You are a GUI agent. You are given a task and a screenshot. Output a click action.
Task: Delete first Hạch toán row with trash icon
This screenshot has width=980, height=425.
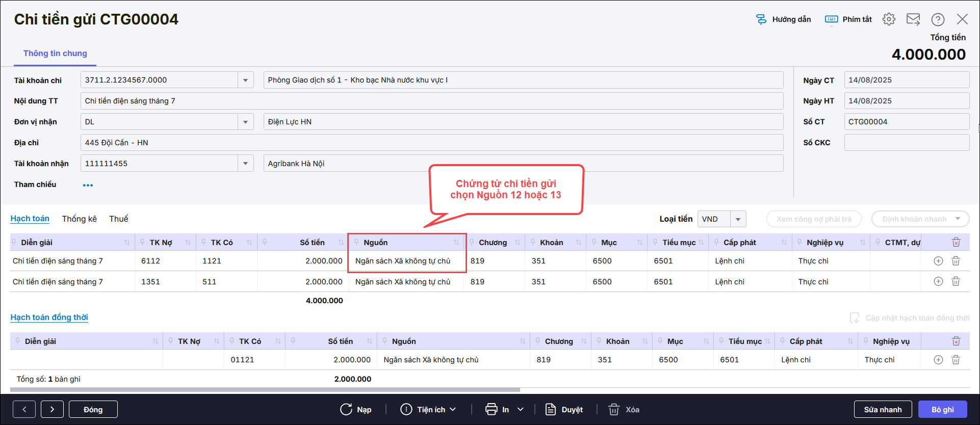click(x=956, y=261)
